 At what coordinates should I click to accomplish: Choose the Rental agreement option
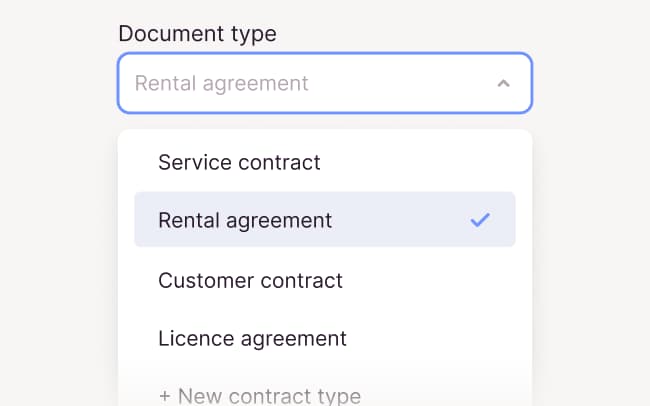[245, 220]
